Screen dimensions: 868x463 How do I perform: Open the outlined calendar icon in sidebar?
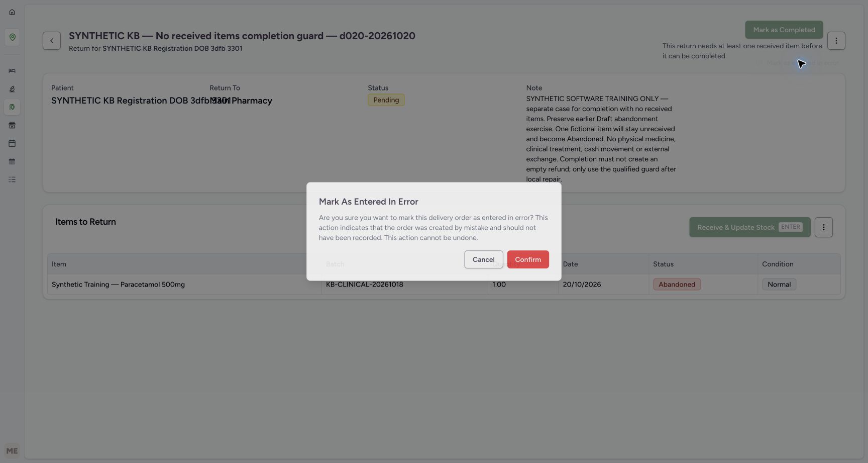click(12, 143)
